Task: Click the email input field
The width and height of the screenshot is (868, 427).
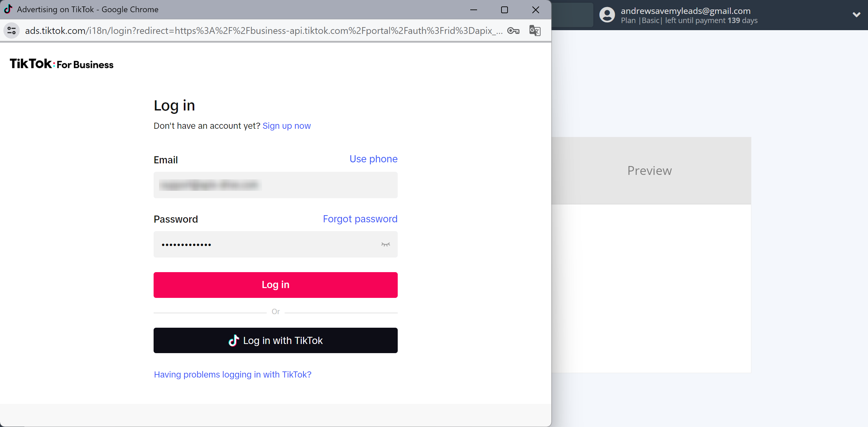Action: 275,185
